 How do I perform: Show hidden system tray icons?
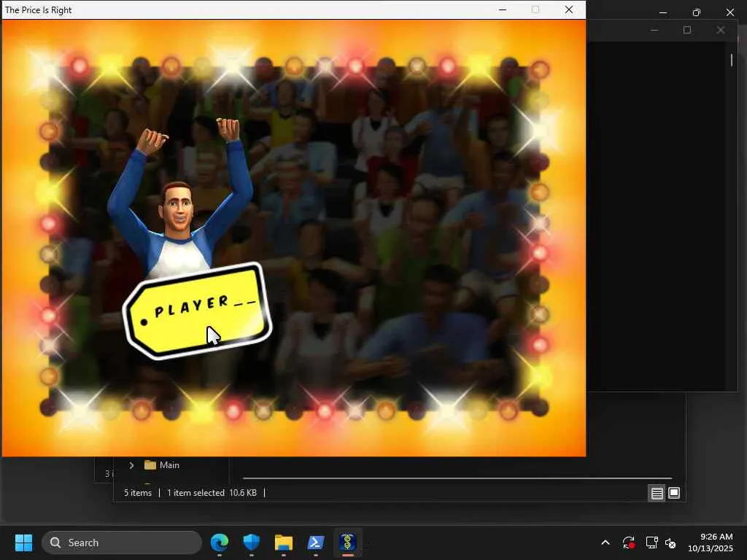pos(605,542)
